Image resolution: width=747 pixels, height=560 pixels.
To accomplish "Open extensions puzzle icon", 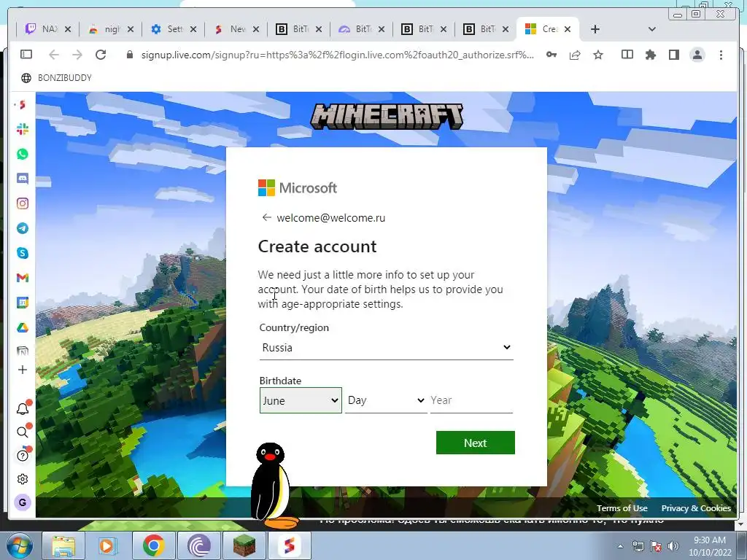I will (x=650, y=55).
